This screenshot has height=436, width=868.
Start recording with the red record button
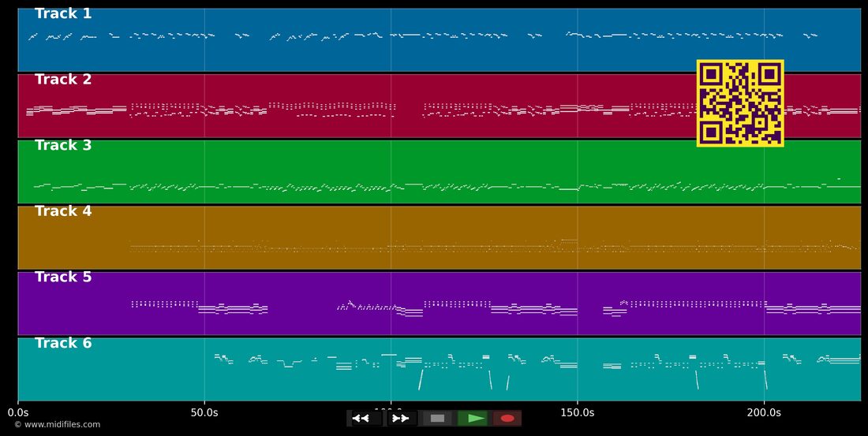(507, 419)
